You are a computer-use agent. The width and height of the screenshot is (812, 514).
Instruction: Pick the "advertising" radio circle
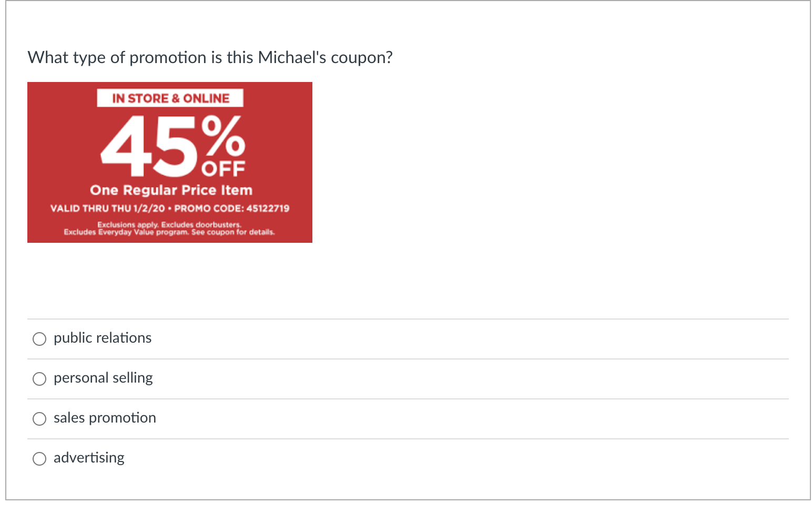click(39, 459)
